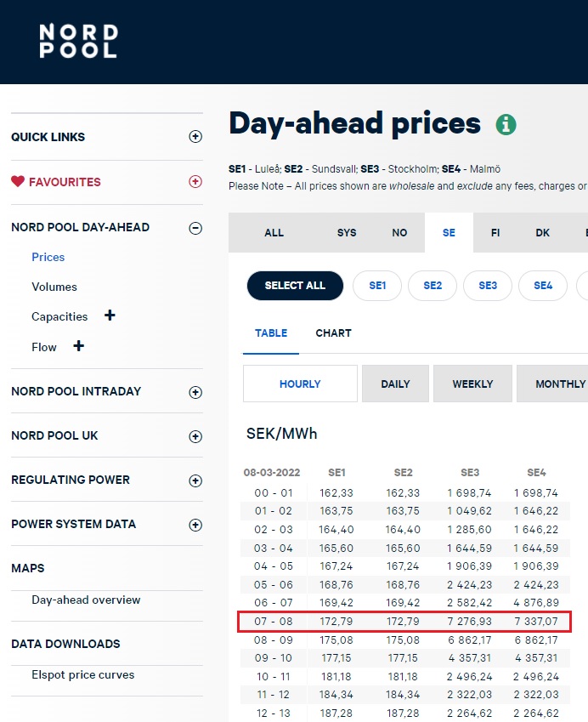Open the Flow sidebar link
588x722 pixels.
click(x=43, y=347)
